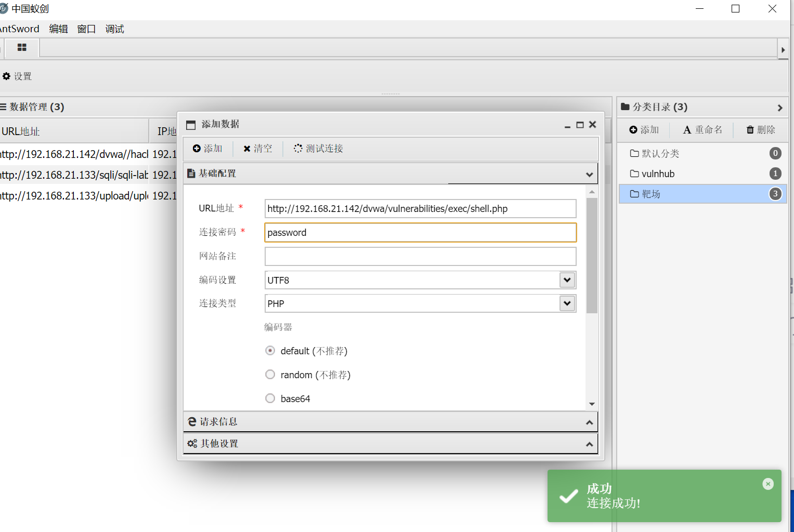Click the dialog scrollbar down arrow
The height and width of the screenshot is (532, 794).
pyautogui.click(x=592, y=404)
